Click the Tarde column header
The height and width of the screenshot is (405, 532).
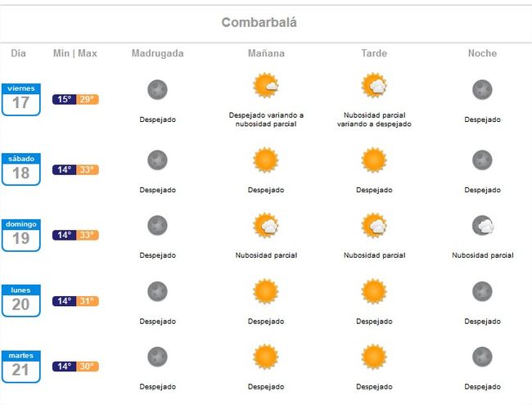pos(374,53)
